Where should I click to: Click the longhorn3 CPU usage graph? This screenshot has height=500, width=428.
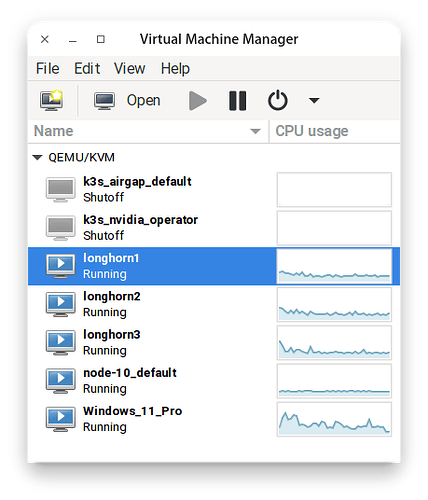point(334,343)
